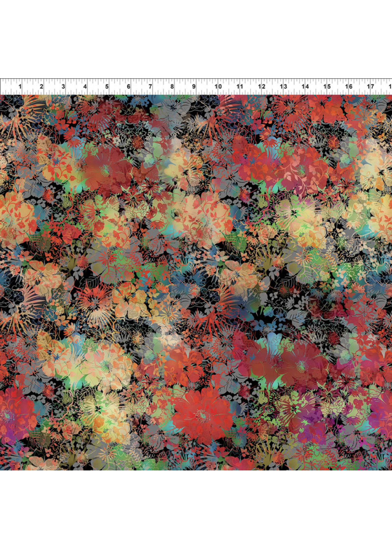Click the number 4 on the ruler

[85, 86]
